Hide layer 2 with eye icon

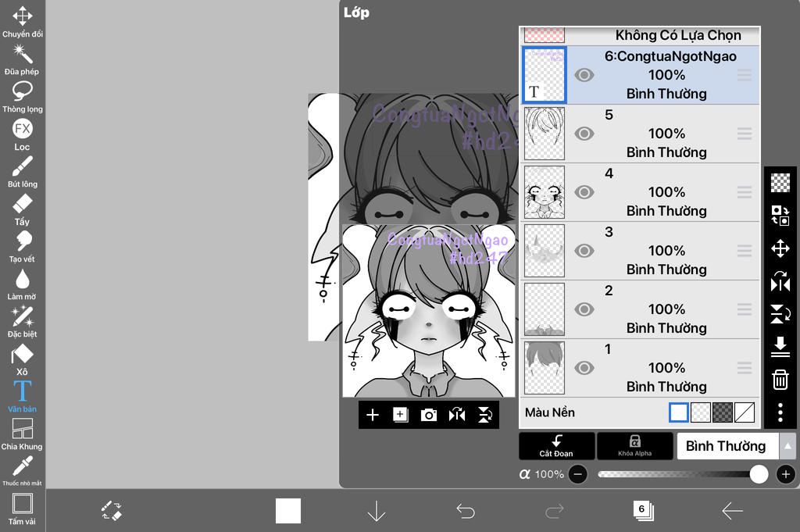(x=584, y=309)
